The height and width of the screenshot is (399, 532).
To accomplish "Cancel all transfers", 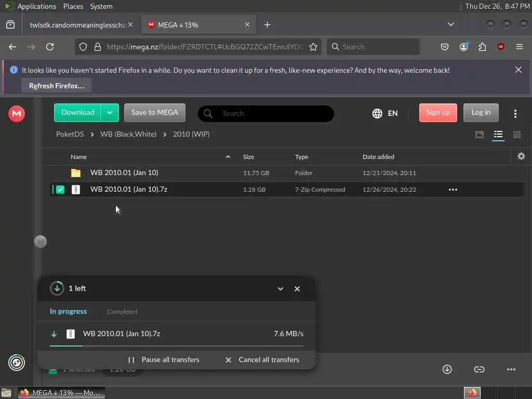I will pyautogui.click(x=262, y=360).
